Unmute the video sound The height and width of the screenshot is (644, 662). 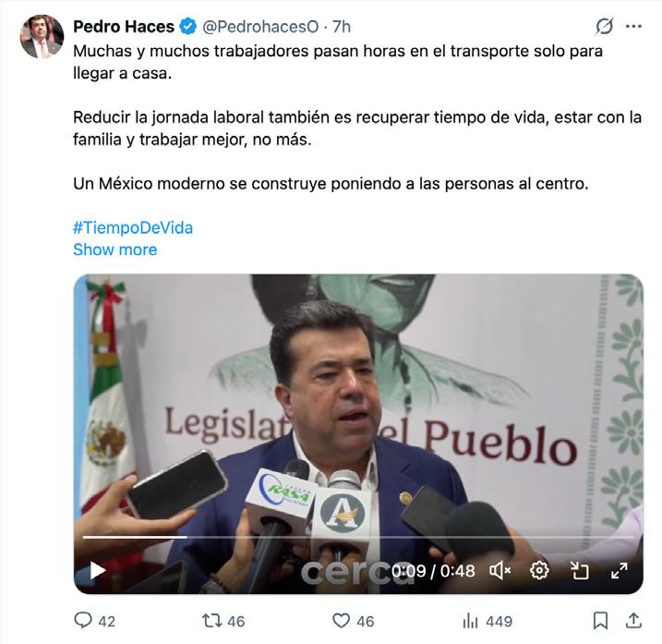(x=500, y=570)
